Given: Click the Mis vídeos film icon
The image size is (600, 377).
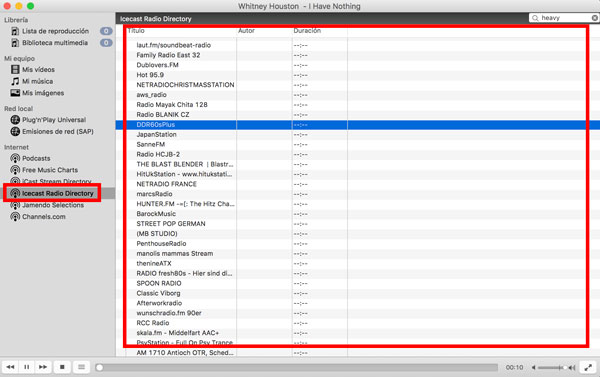Looking at the screenshot, I should (15, 69).
